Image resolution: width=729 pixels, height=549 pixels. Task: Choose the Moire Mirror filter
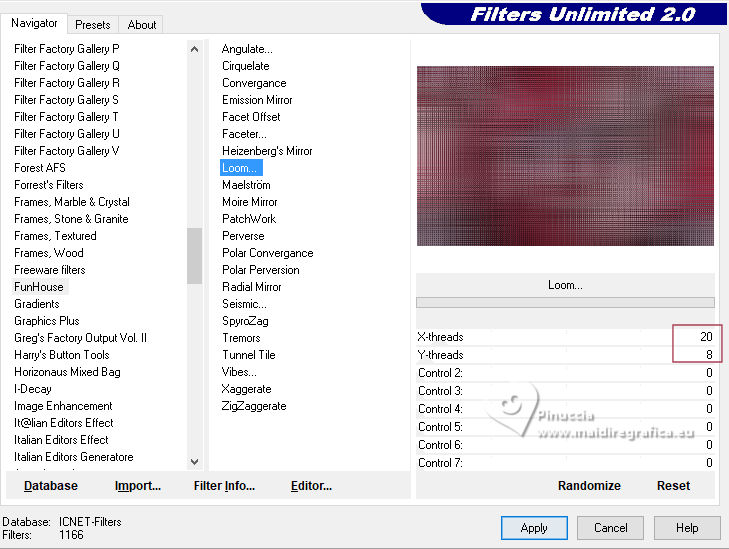coord(250,202)
